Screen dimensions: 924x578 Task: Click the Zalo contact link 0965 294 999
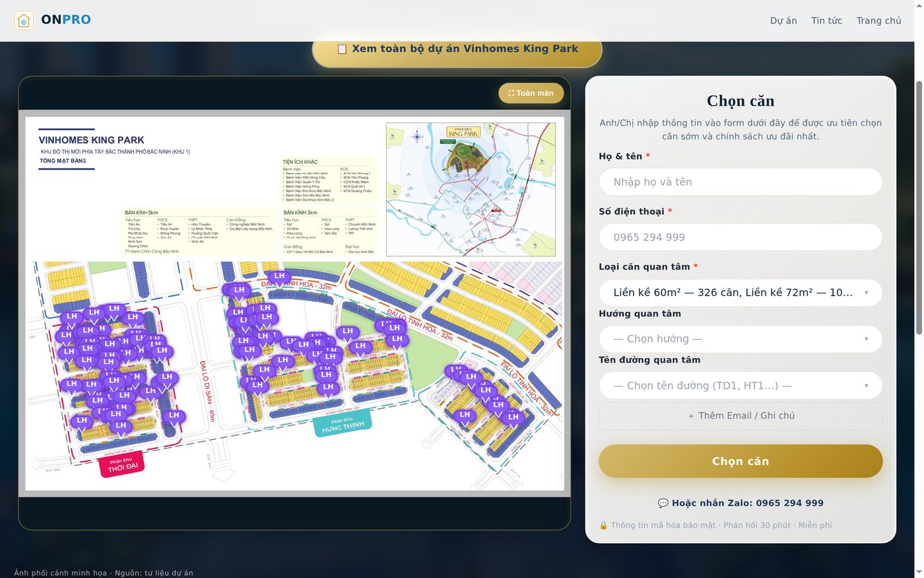741,503
